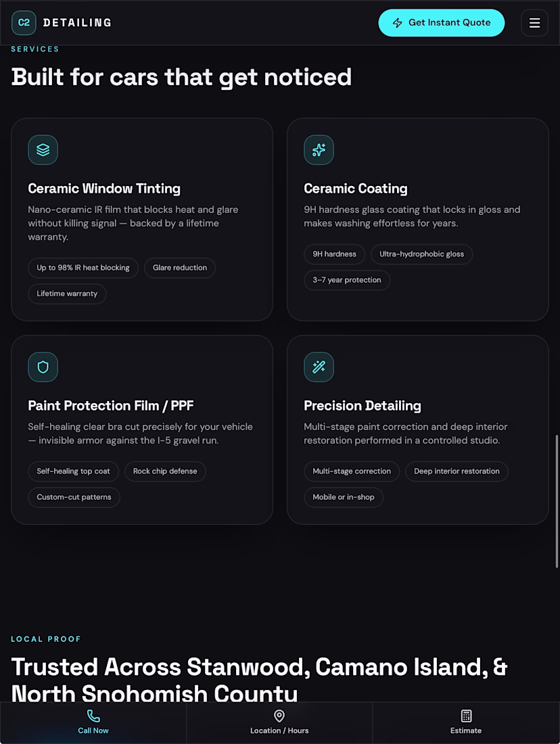Click the LOCAL PROOF section label

click(46, 639)
